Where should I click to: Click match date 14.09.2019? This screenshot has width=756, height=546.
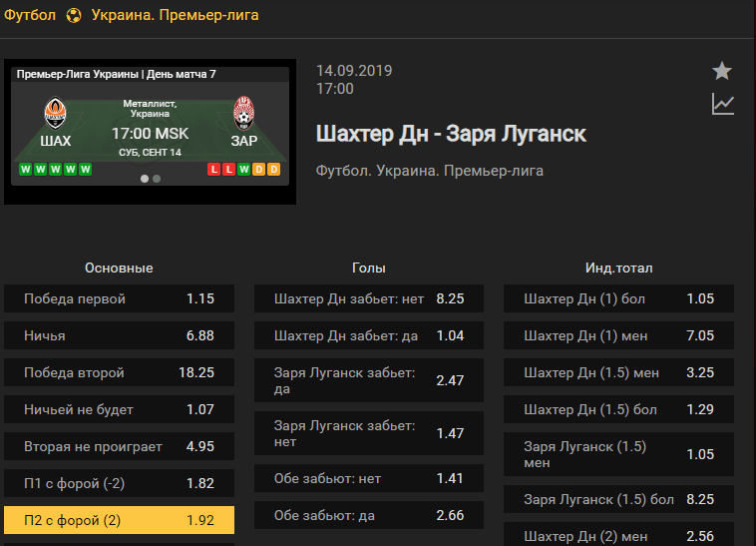point(354,71)
